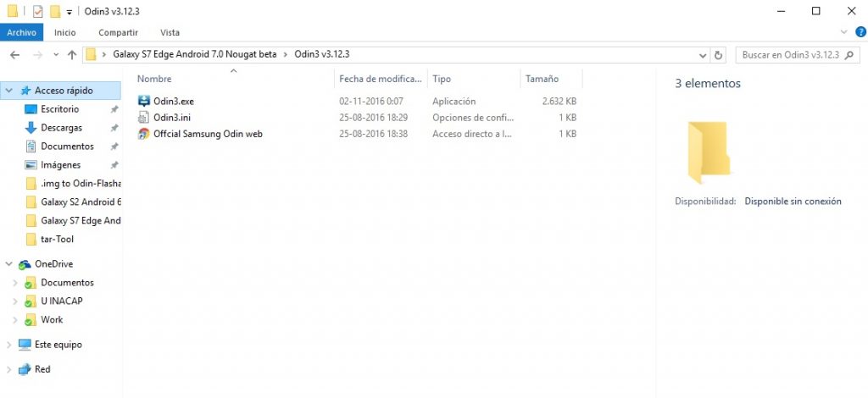Image resolution: width=868 pixels, height=398 pixels.
Task: Refresh the current folder view
Action: click(719, 55)
